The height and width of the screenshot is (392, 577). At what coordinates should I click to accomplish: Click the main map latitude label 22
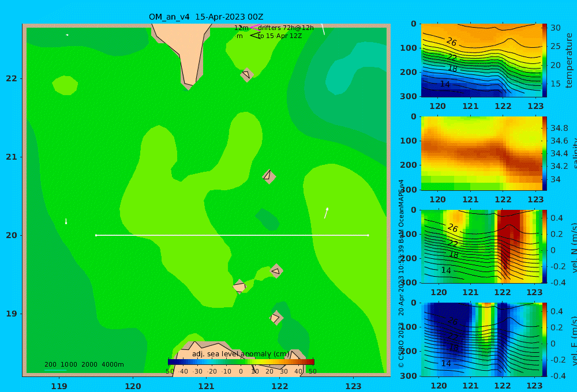tap(12, 78)
